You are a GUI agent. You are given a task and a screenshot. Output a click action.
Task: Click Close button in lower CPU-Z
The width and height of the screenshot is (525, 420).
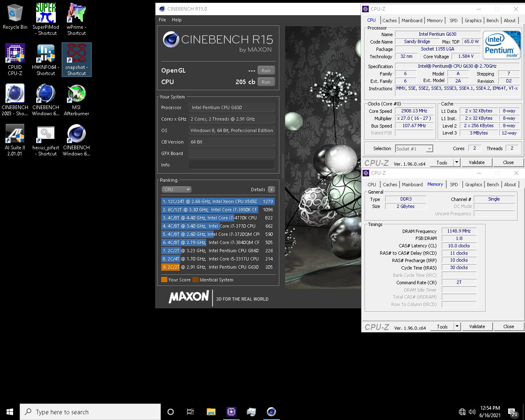(x=509, y=326)
